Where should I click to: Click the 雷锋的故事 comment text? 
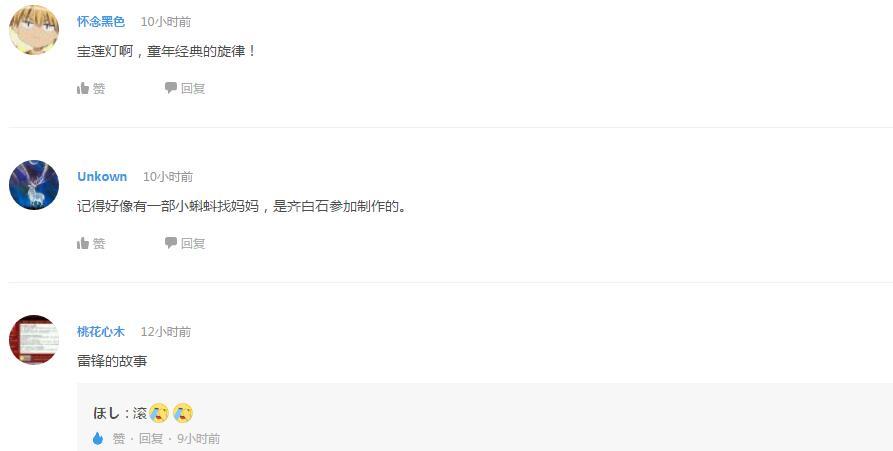[112, 360]
